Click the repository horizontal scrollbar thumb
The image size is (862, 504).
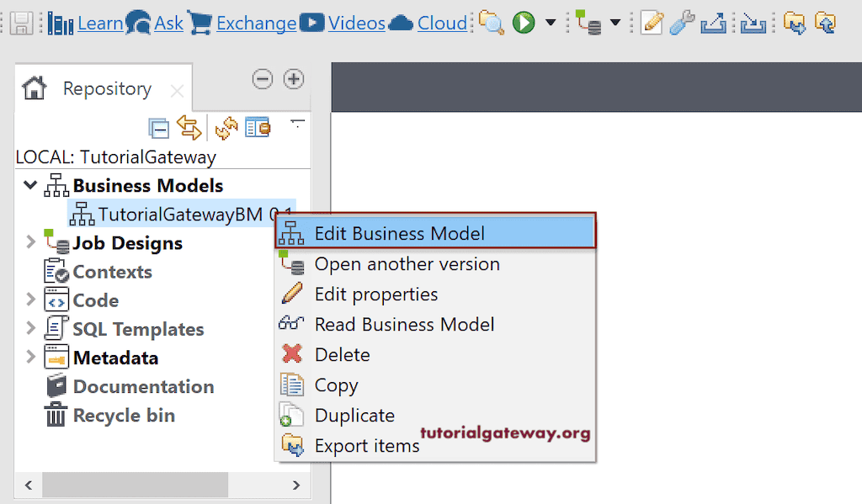[136, 485]
